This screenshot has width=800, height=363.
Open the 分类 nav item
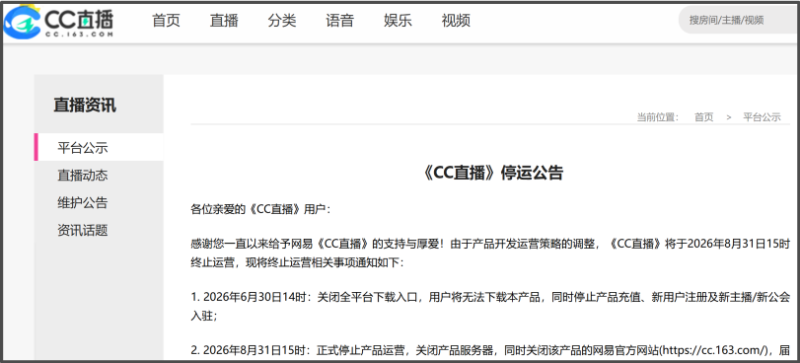282,21
